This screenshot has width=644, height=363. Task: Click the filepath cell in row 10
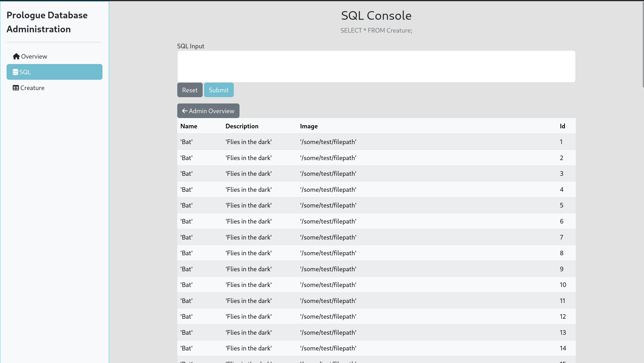click(328, 285)
